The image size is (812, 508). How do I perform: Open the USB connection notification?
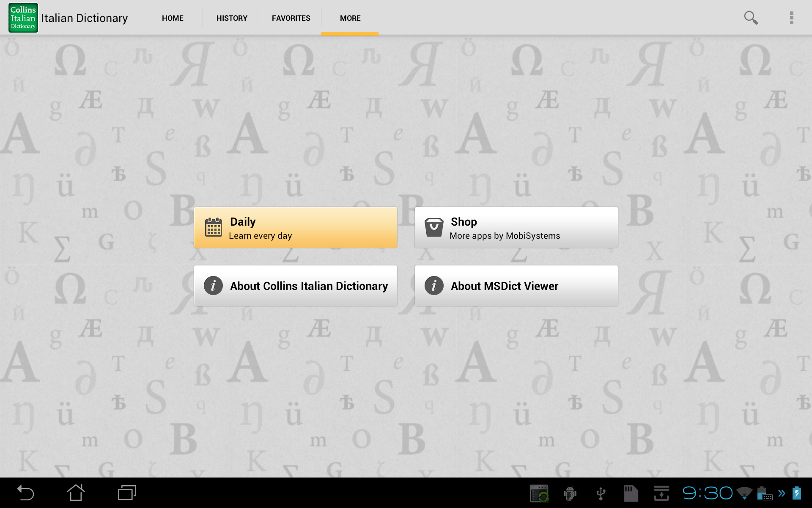pyautogui.click(x=601, y=494)
